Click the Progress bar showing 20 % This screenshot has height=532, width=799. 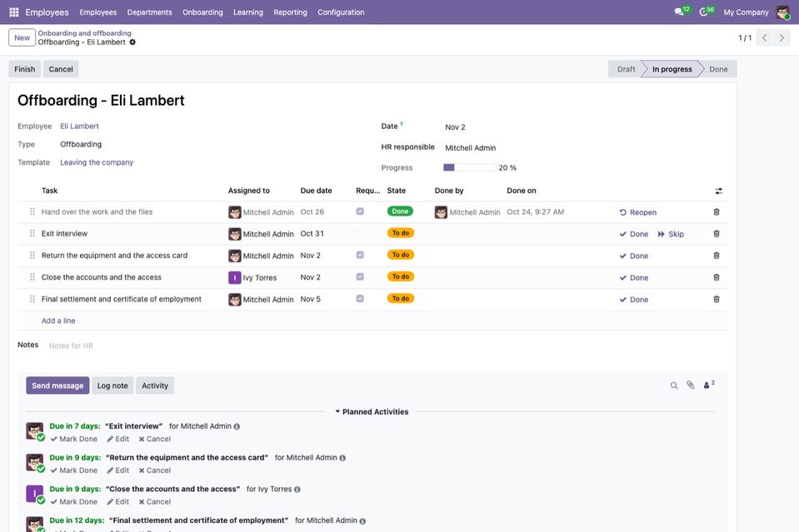pos(469,167)
